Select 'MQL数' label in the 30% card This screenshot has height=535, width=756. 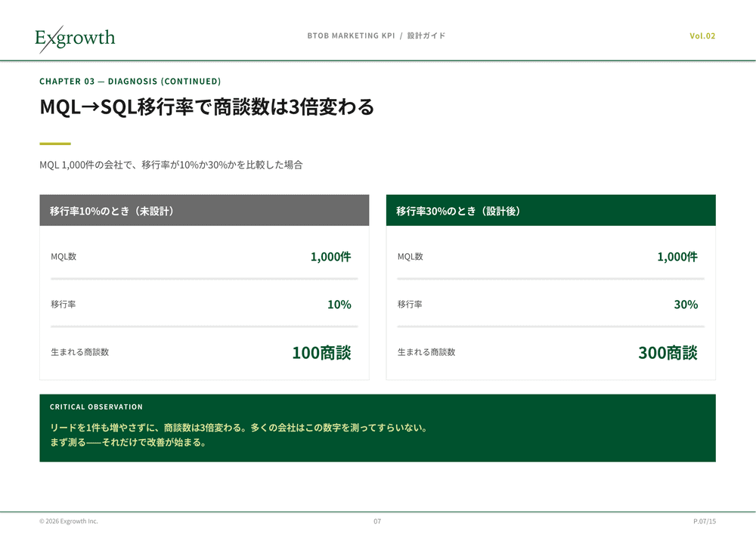pyautogui.click(x=411, y=256)
